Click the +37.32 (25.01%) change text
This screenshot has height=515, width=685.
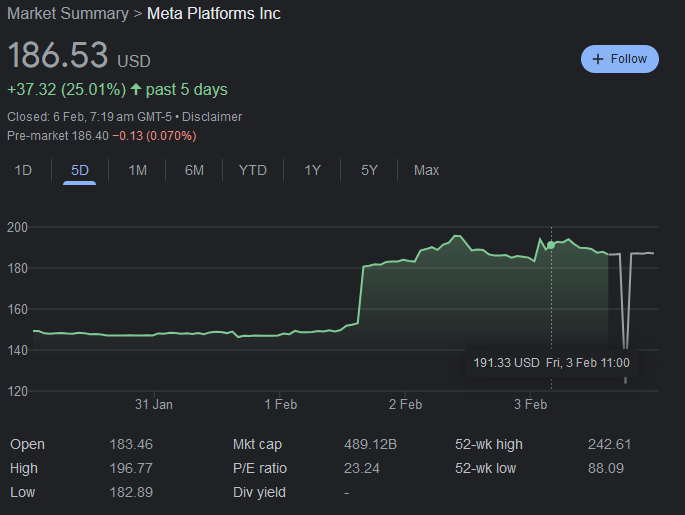pyautogui.click(x=67, y=90)
